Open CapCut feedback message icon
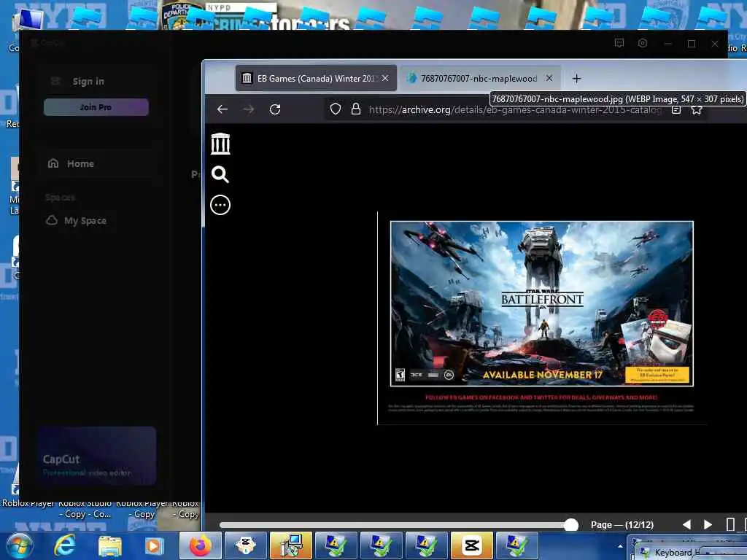This screenshot has width=747, height=560. coord(619,43)
